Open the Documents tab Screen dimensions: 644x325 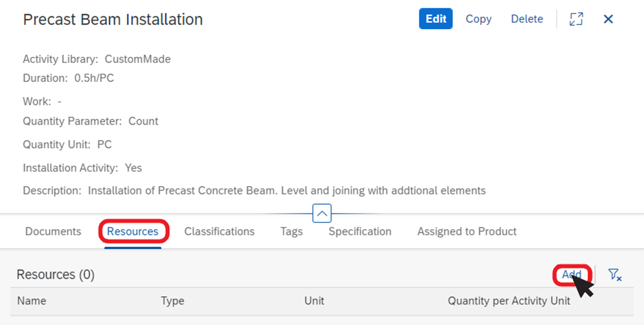pos(53,232)
